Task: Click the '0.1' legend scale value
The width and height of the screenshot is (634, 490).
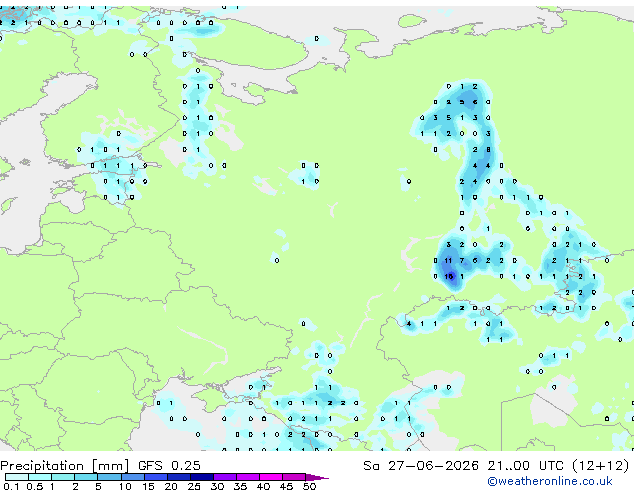Action: click(x=11, y=486)
